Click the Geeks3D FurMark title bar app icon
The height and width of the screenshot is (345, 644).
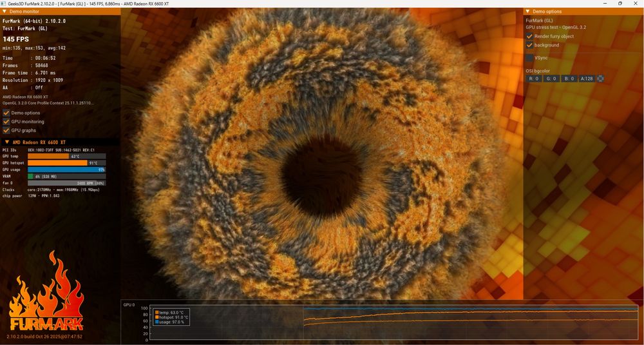(x=4, y=3)
